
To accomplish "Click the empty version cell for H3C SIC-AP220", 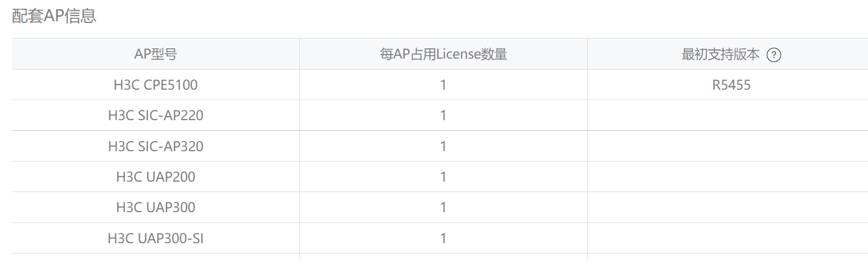I will [x=728, y=116].
